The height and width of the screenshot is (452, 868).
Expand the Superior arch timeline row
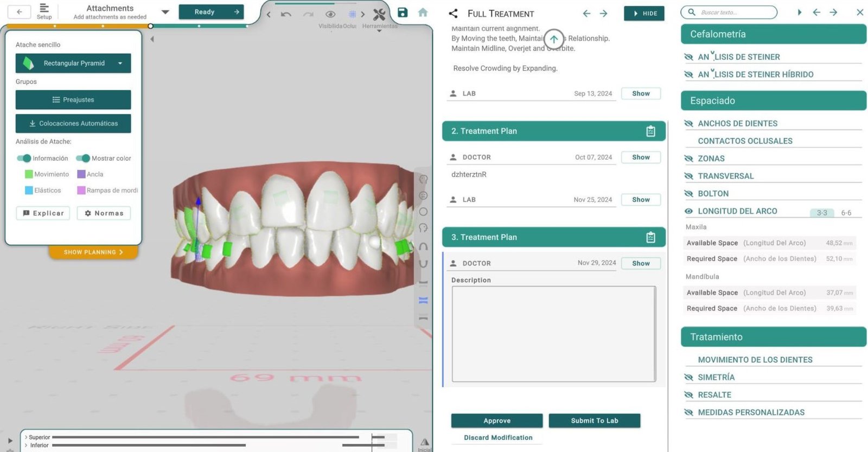[26, 437]
